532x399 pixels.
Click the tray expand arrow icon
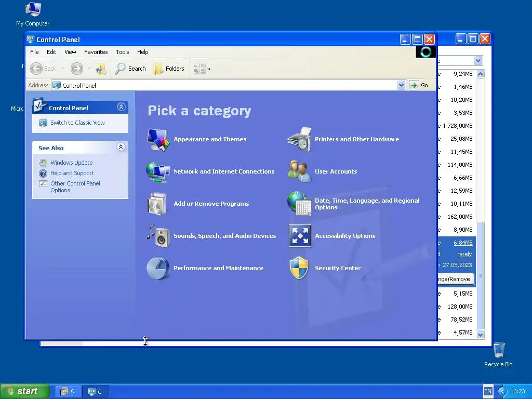pyautogui.click(x=503, y=392)
